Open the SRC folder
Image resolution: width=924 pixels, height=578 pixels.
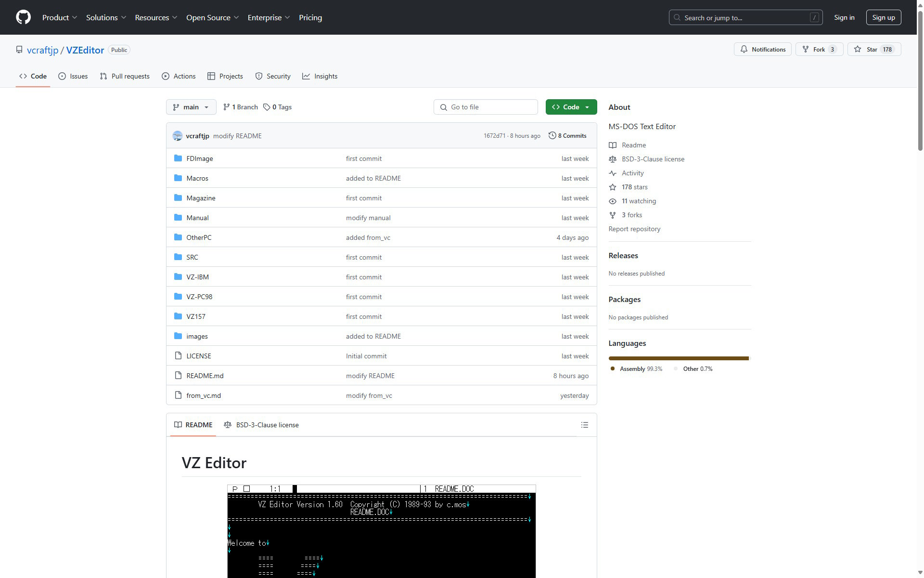click(192, 257)
